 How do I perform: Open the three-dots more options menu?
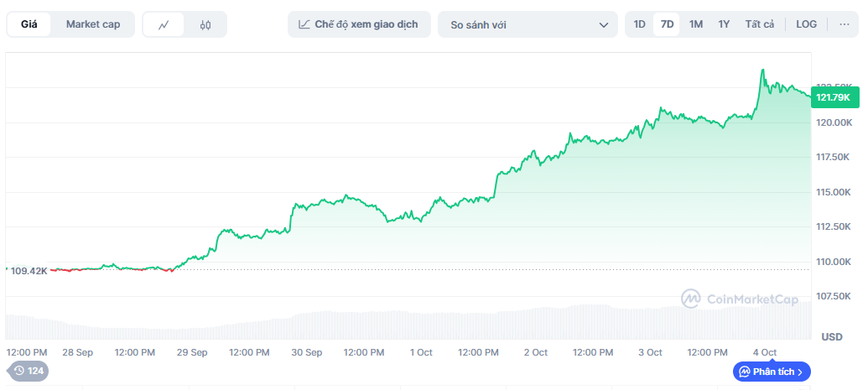click(x=844, y=24)
